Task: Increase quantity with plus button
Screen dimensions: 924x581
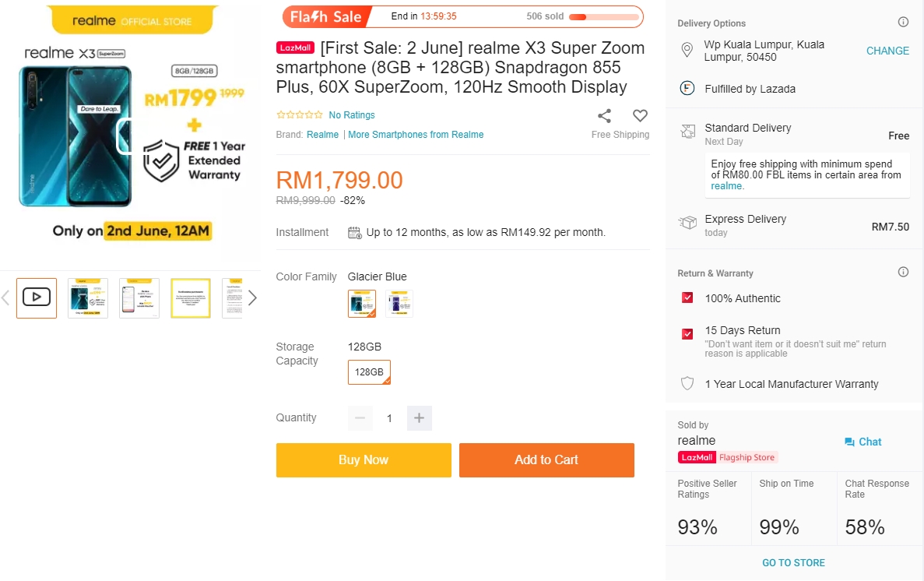Action: pyautogui.click(x=419, y=418)
